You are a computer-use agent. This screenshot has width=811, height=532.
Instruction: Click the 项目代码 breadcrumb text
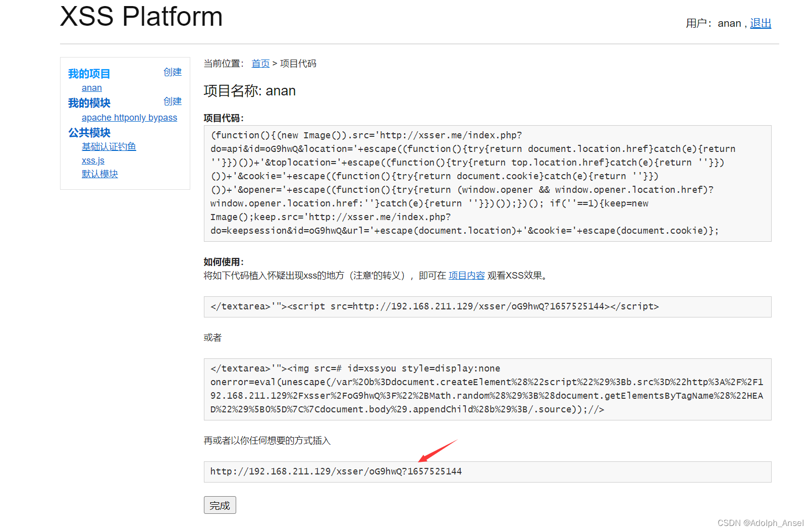point(298,64)
